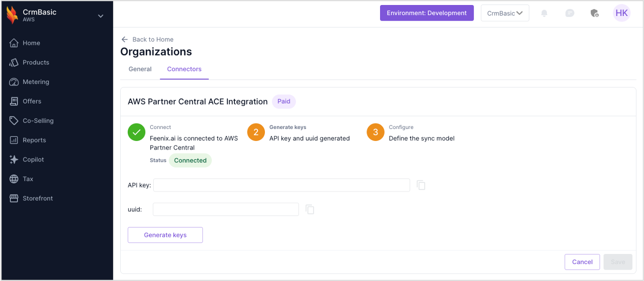Click the shield security icon in header
Image resolution: width=644 pixels, height=281 pixels.
(x=594, y=13)
